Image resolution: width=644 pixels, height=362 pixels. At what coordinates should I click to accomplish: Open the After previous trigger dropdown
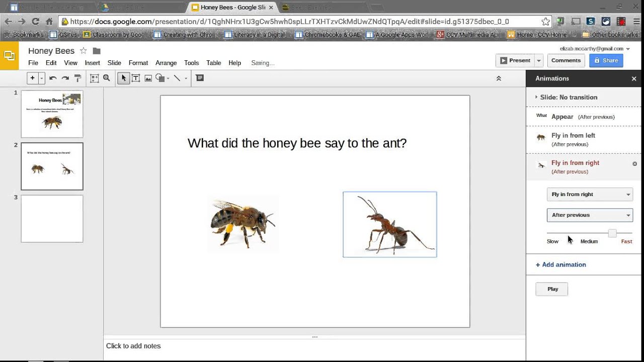click(x=590, y=215)
